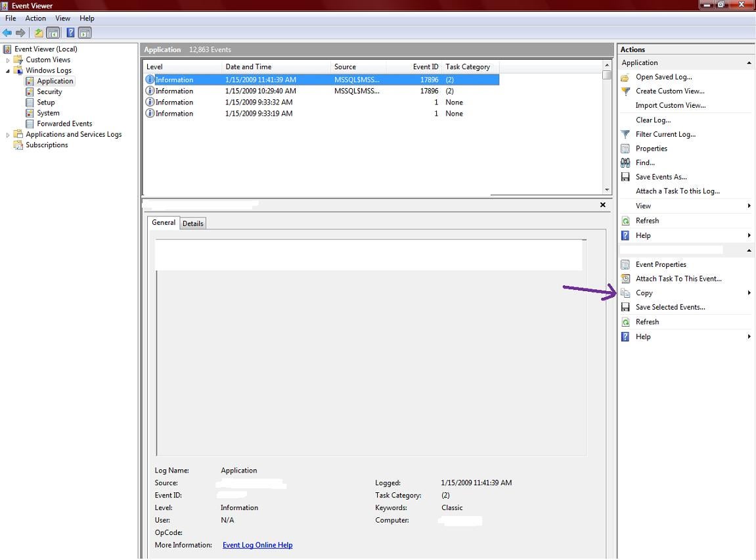Click the info icon of the 10:29:40 AM event
Image resolution: width=756 pixels, height=560 pixels.
click(150, 91)
